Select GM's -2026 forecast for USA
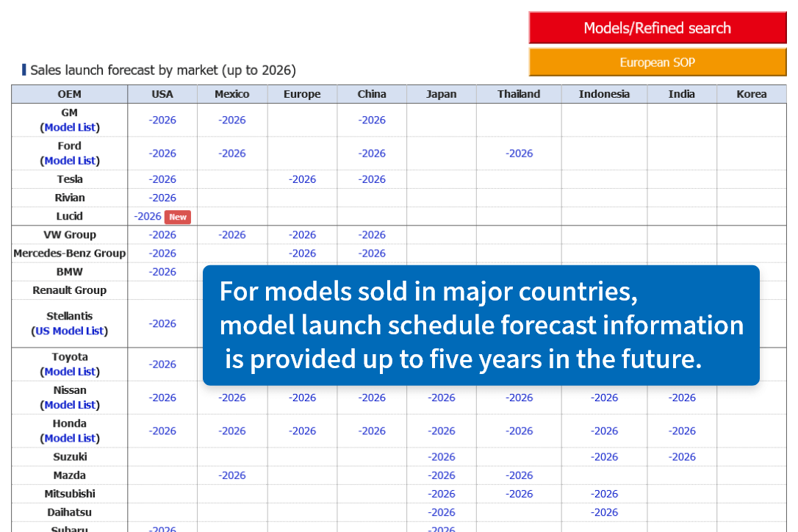Viewport: 798px width, 532px height. click(x=162, y=121)
